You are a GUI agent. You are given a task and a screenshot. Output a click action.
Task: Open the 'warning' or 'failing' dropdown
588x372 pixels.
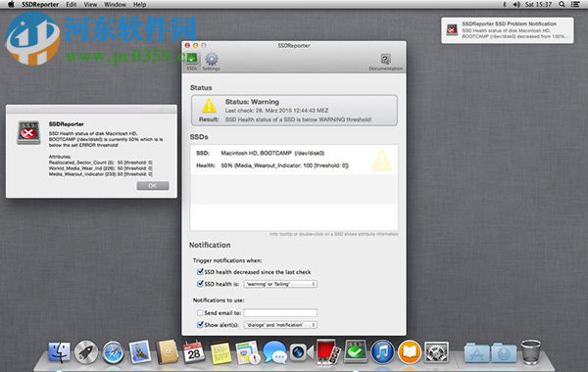click(280, 284)
